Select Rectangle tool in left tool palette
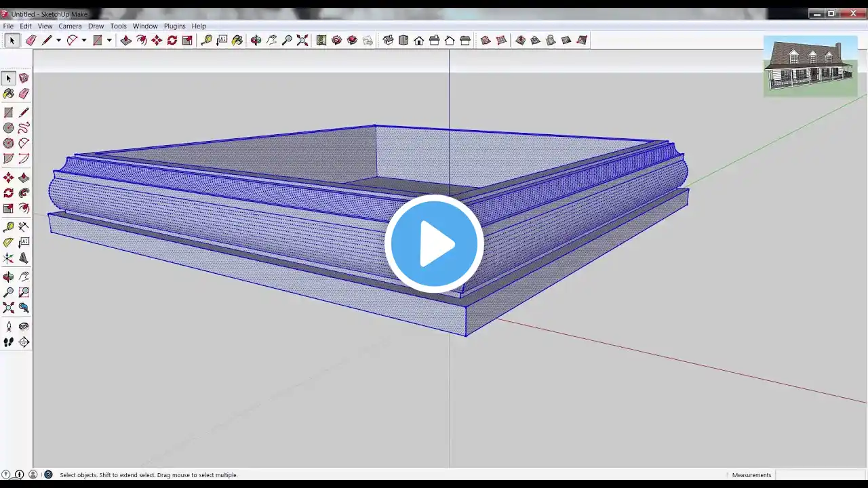Screen dimensions: 868x488 8,113
